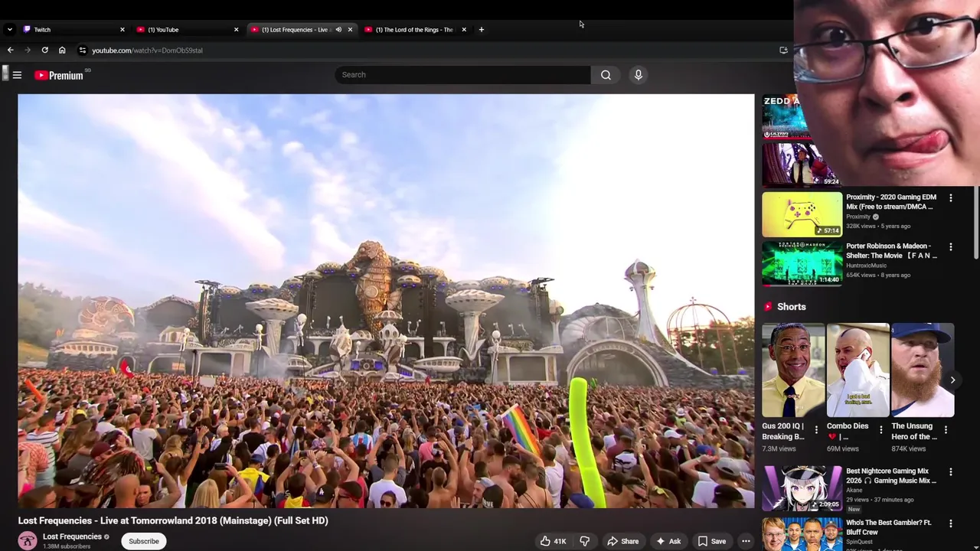Subscribe to Lost Frequencies channel
The width and height of the screenshot is (980, 551).
pos(144,541)
